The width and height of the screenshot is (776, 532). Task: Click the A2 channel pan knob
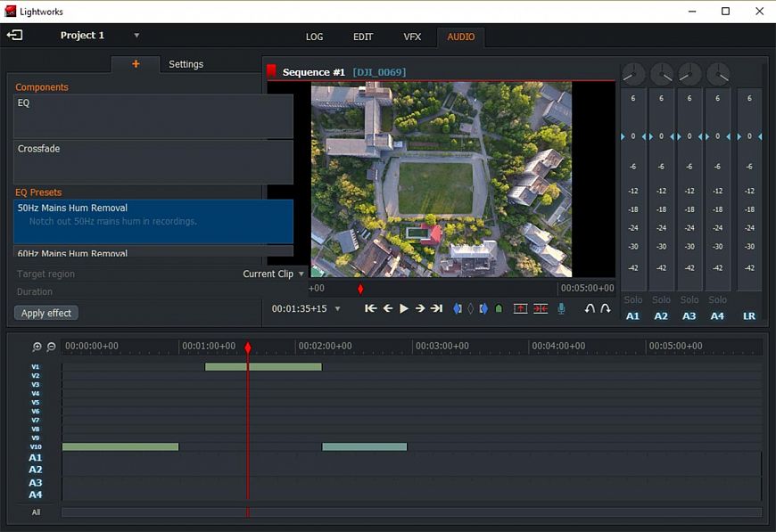pos(661,74)
